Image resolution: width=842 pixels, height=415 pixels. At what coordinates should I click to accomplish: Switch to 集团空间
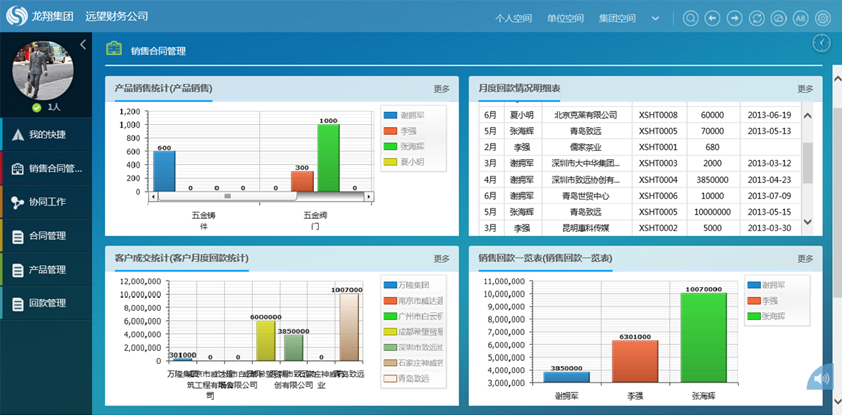pos(617,18)
